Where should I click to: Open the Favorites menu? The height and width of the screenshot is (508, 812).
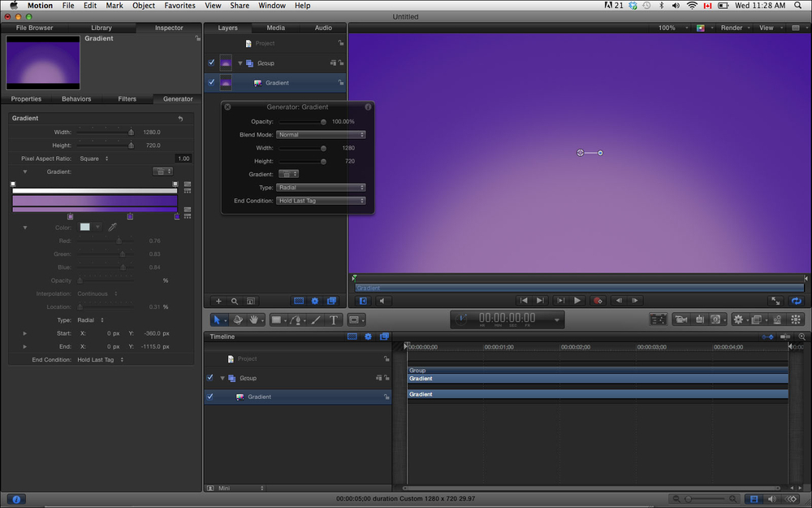[x=179, y=6]
